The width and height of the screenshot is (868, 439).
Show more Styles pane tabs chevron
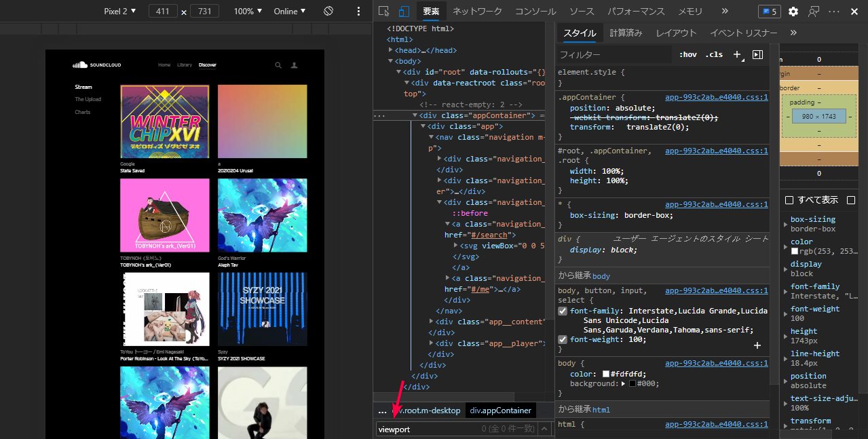pyautogui.click(x=793, y=33)
